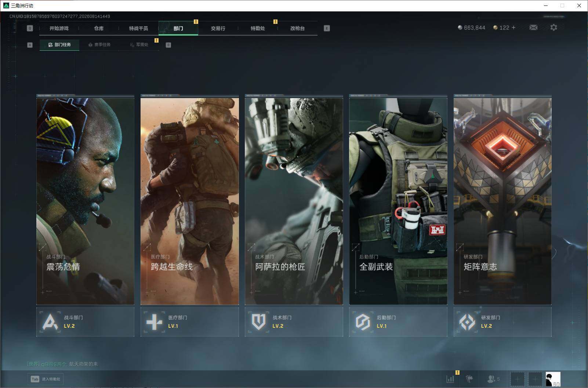Close the 三角洲行动 window
The width and height of the screenshot is (588, 388).
tap(579, 6)
